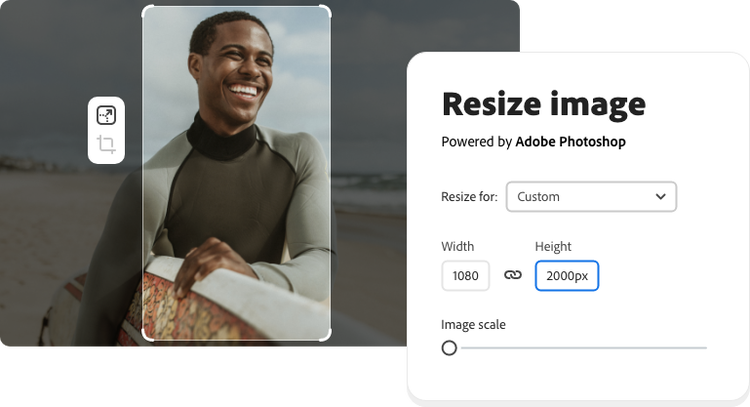The height and width of the screenshot is (407, 750).
Task: Click the Height label
Action: (x=553, y=246)
